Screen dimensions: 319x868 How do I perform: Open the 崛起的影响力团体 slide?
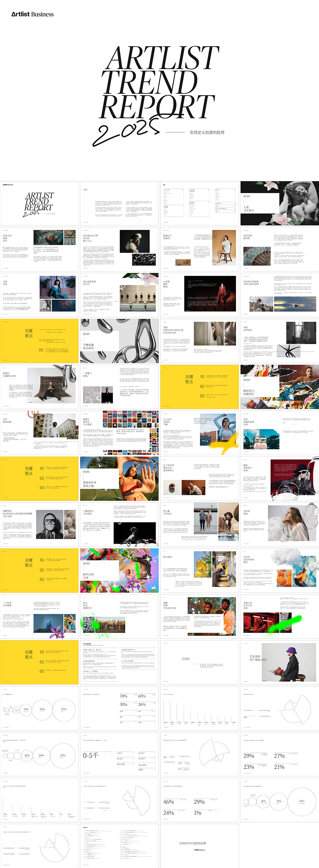click(x=280, y=479)
